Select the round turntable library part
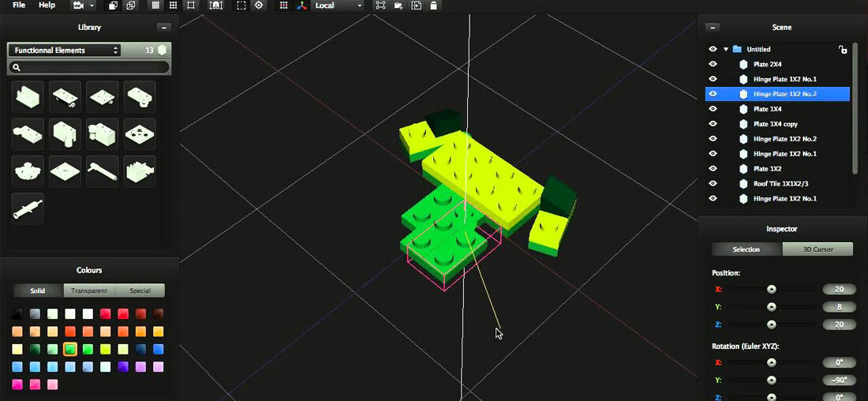Viewport: 868px width, 401px height. tap(28, 172)
